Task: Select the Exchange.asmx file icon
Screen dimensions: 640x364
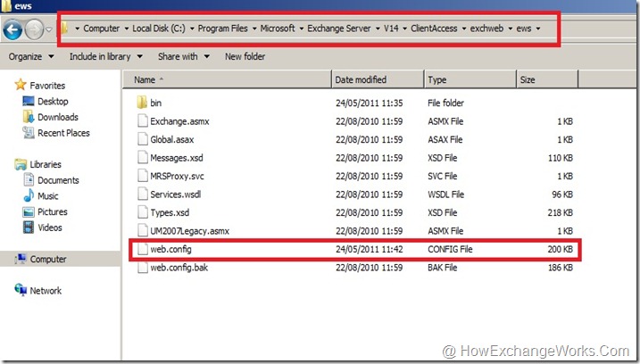Action: 143,121
